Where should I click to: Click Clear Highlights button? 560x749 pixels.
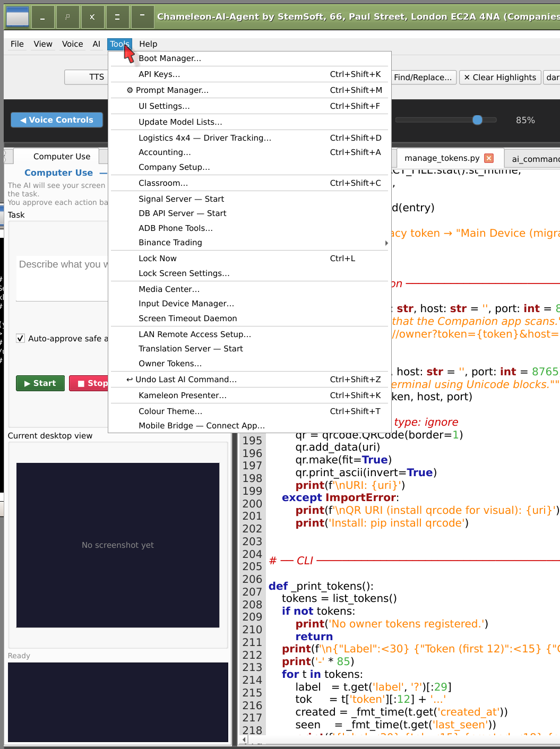coord(500,78)
